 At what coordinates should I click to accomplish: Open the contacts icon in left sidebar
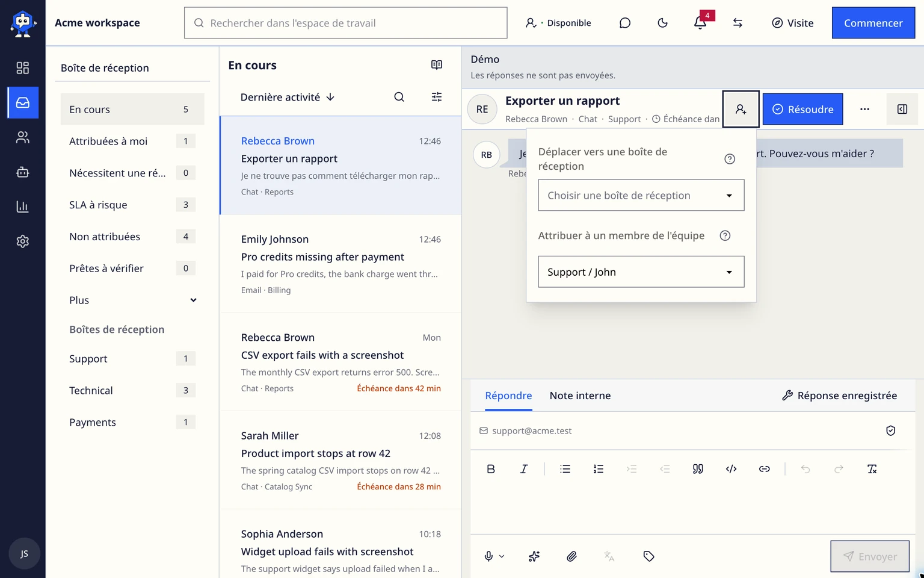pos(22,137)
